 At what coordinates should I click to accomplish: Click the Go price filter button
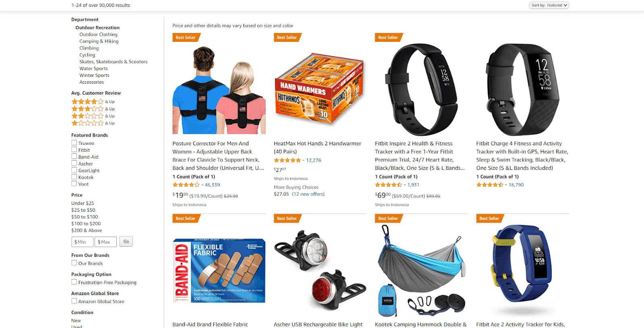tap(126, 241)
